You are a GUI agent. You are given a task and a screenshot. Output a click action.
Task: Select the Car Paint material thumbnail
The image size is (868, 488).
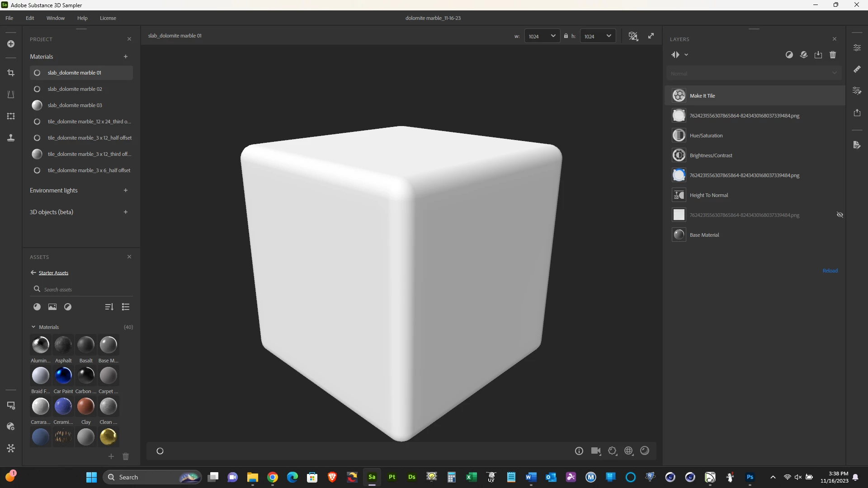click(x=63, y=376)
